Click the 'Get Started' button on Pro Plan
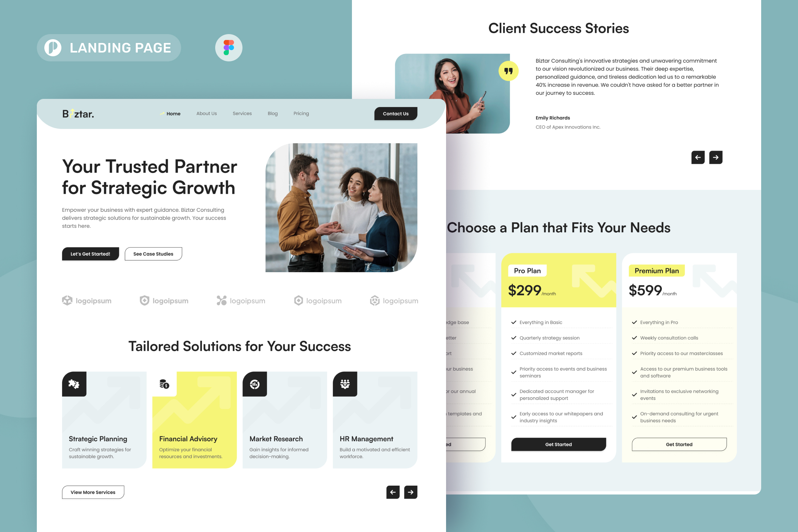 (558, 444)
